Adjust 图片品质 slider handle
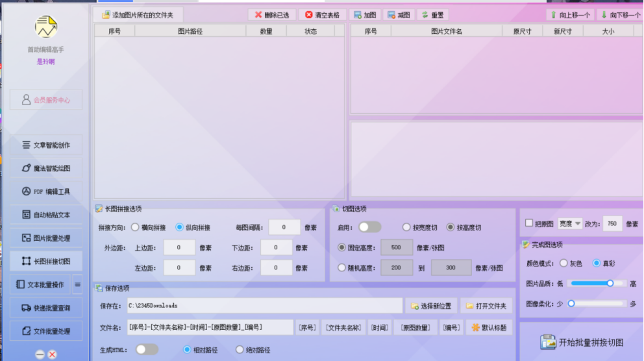Image resolution: width=644 pixels, height=361 pixels. [610, 283]
